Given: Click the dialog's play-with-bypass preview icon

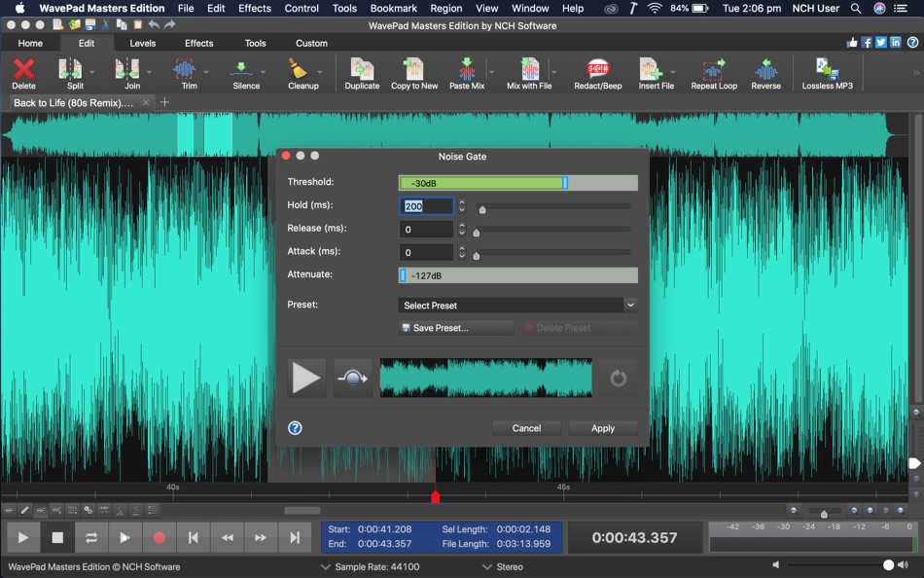Looking at the screenshot, I should (x=353, y=378).
